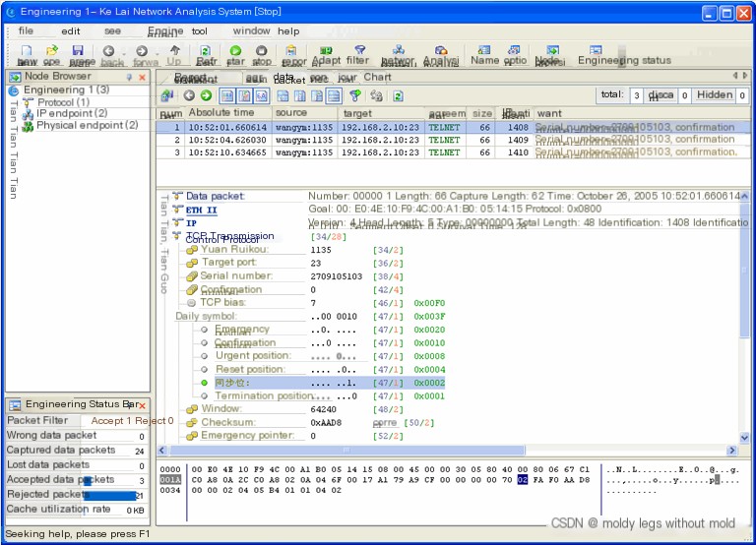
Task: Collapse the TCP Transmission Control Protocol node
Action: (177, 236)
